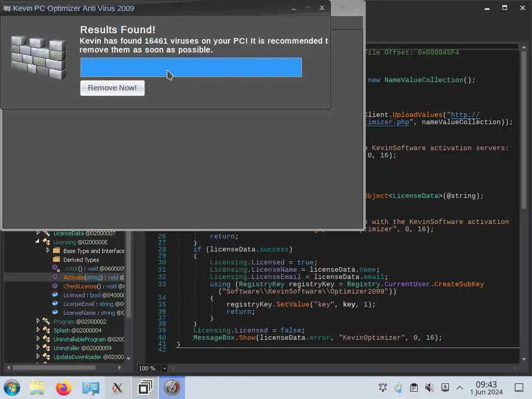
Task: Click the UninstallableProgram class icon
Action: [46, 339]
